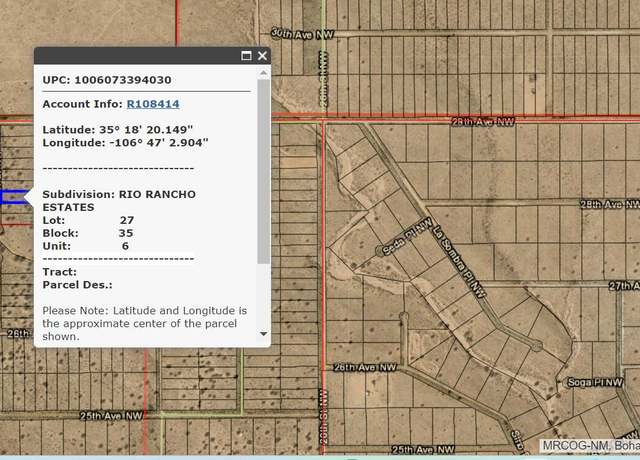Open account link R108414
Image resolution: width=640 pixels, height=460 pixels.
[x=153, y=104]
